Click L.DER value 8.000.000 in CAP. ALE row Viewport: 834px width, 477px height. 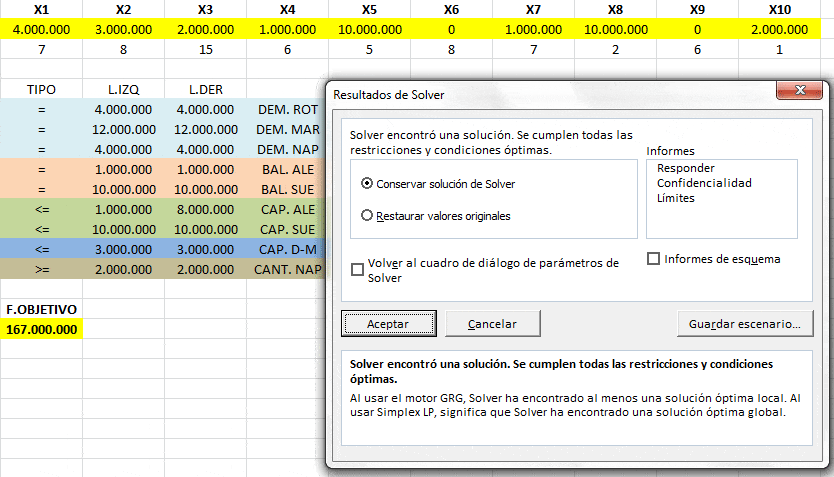coord(205,210)
